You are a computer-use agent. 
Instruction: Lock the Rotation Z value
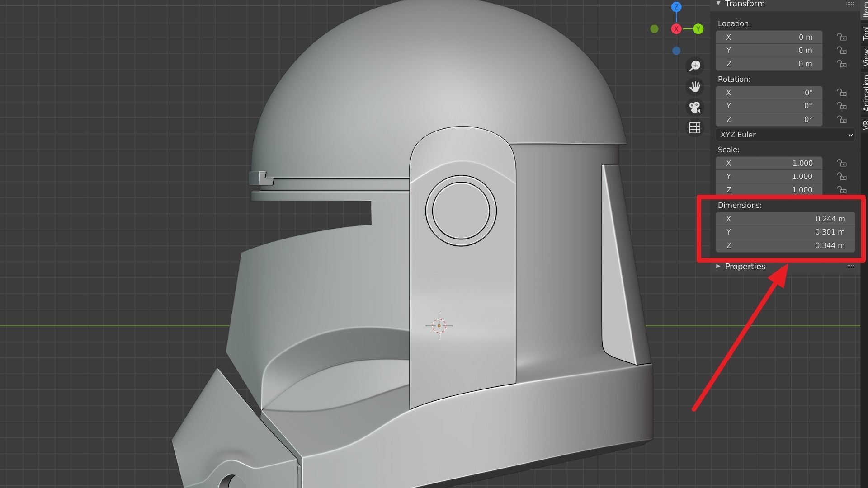[841, 119]
